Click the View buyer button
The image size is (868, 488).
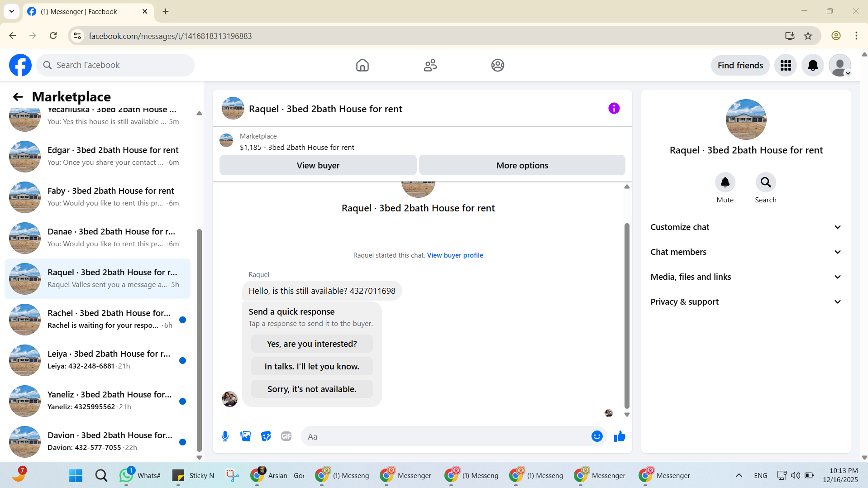[318, 165]
